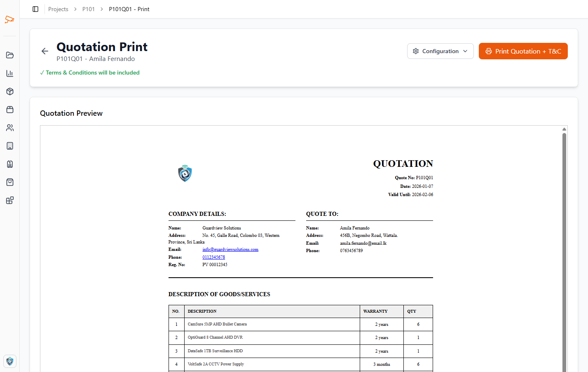
Task: Click the preview's vertical scrollbar thumb
Action: (x=564, y=247)
